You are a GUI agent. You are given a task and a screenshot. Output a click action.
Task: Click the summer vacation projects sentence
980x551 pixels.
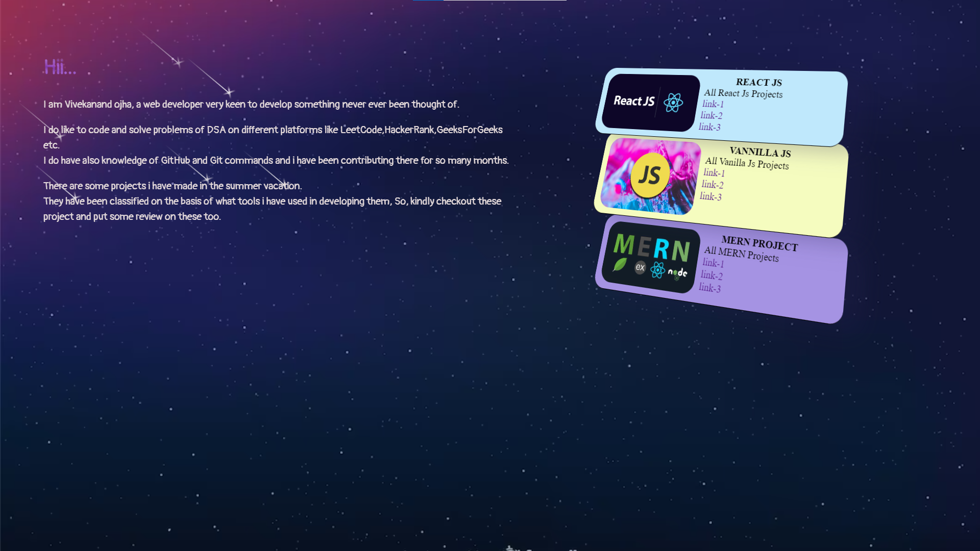click(x=173, y=186)
